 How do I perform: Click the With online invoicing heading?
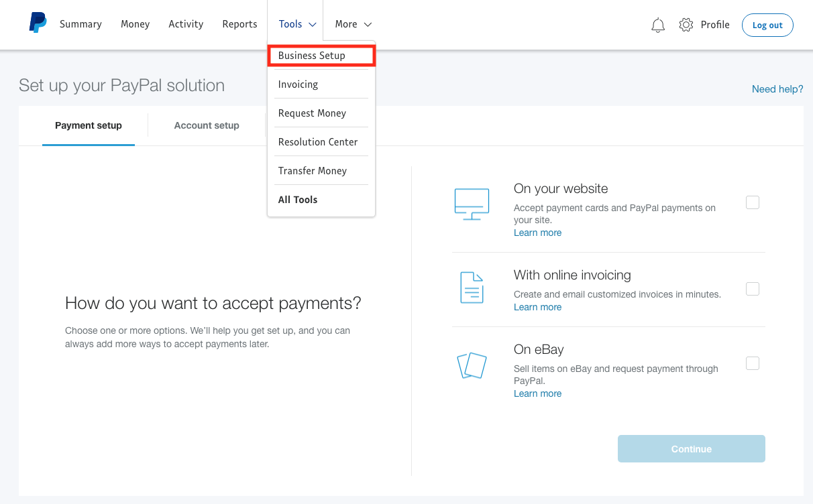[572, 275]
